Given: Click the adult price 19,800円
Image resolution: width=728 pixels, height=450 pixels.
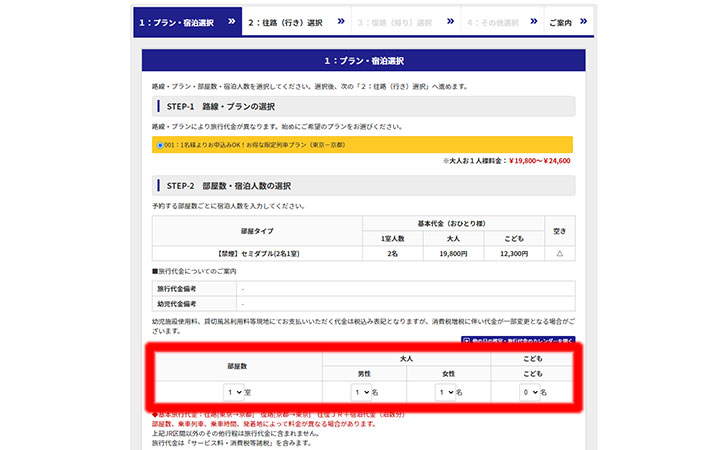Looking at the screenshot, I should pyautogui.click(x=453, y=254).
